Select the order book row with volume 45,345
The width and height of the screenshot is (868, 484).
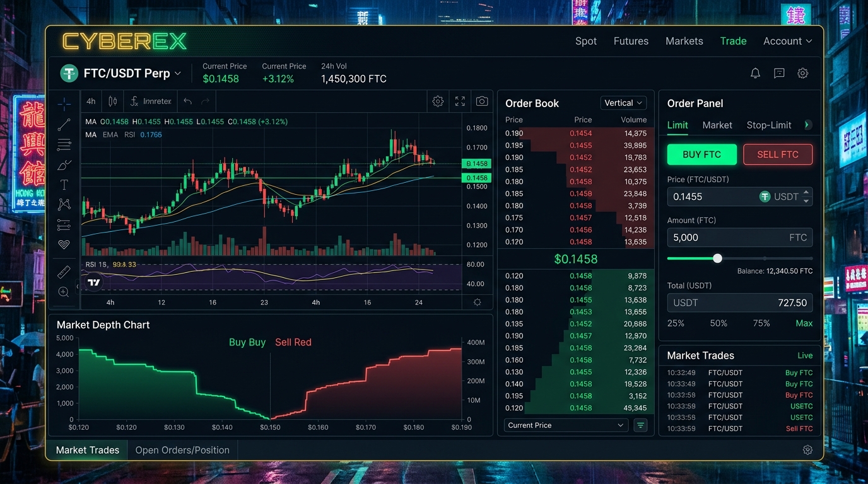click(x=576, y=408)
